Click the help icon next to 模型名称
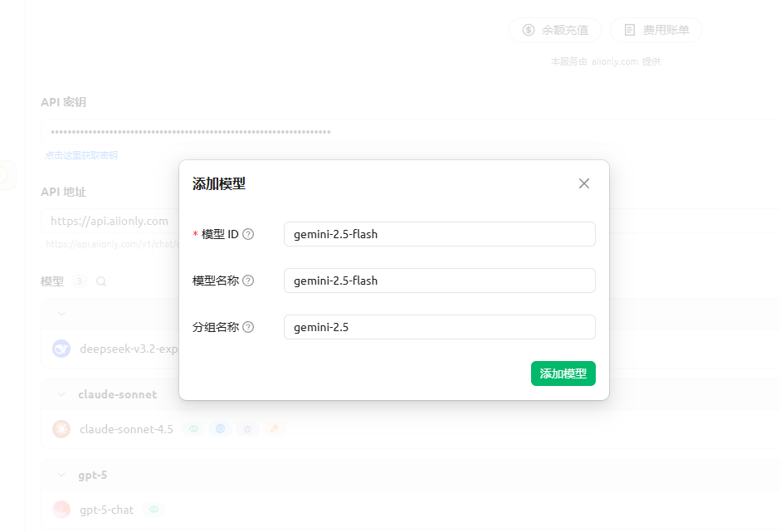The image size is (780, 532). 248,281
